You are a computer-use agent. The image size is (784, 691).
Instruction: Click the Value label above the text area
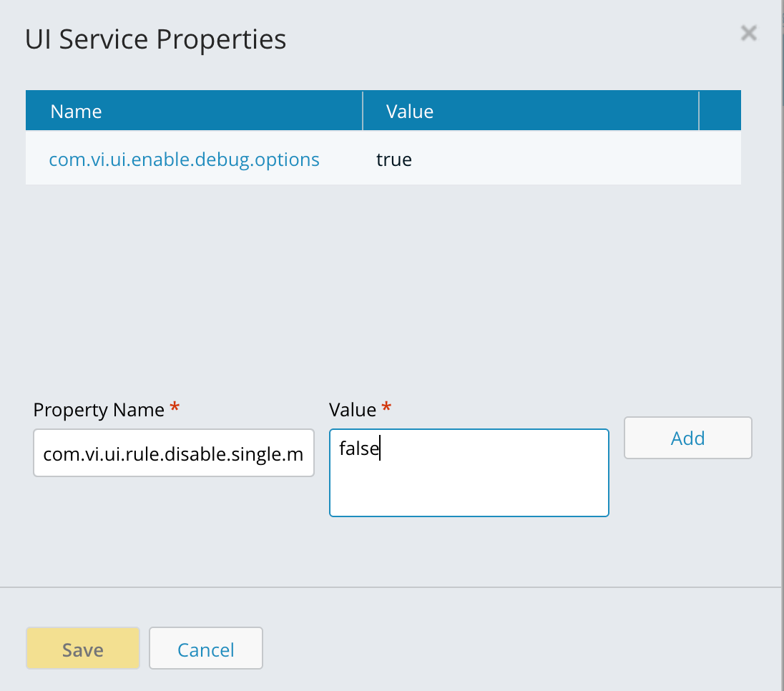pyautogui.click(x=352, y=410)
